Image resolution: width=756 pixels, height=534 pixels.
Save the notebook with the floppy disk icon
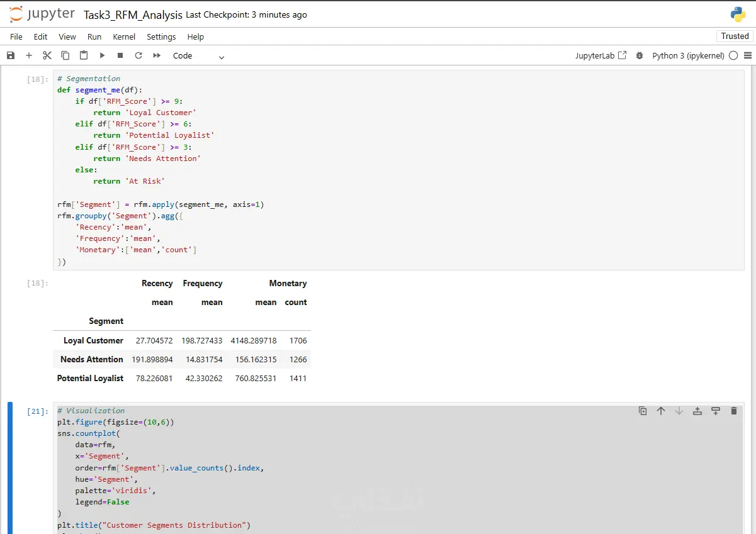point(11,55)
